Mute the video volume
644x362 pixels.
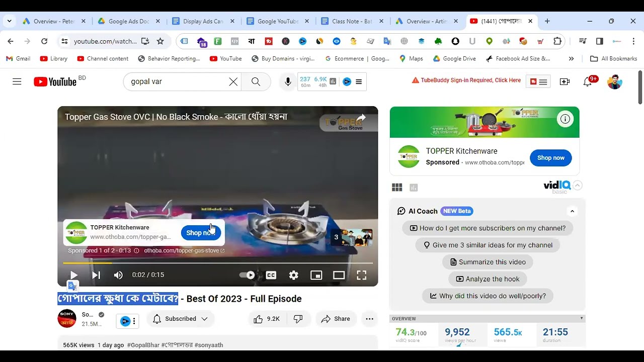click(118, 275)
